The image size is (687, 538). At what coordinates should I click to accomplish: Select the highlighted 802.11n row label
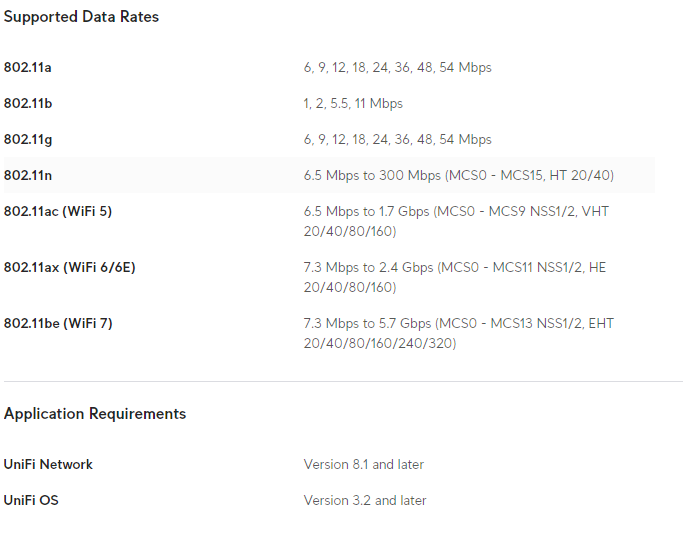(28, 176)
